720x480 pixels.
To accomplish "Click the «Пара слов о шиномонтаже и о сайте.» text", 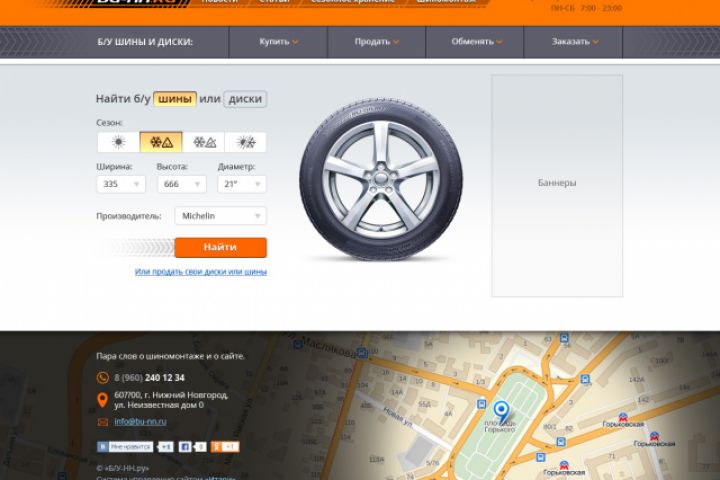I will coord(170,356).
